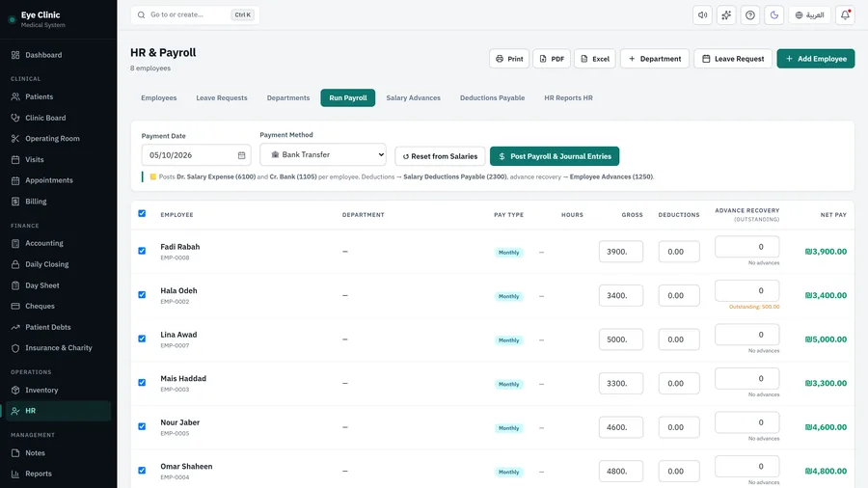Open the AI sparkle assistant icon

coord(726,14)
